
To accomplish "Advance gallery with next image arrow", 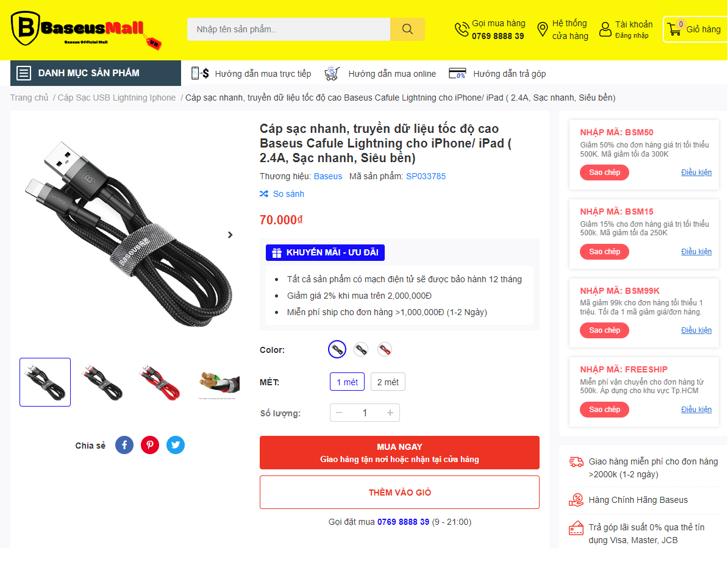I will (x=230, y=235).
